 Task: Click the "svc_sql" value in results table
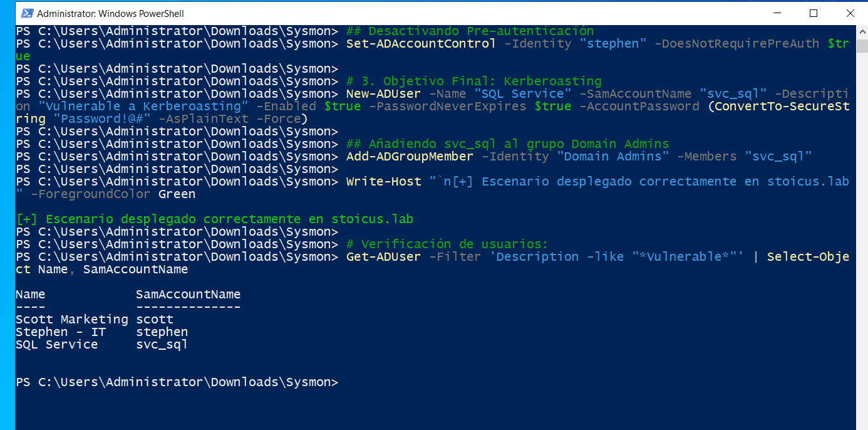click(162, 345)
